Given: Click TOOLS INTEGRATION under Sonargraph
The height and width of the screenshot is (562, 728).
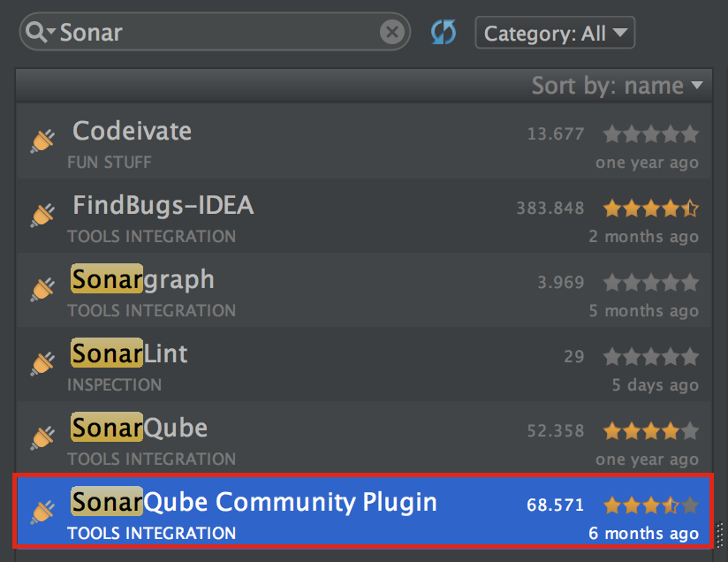Looking at the screenshot, I should (151, 311).
